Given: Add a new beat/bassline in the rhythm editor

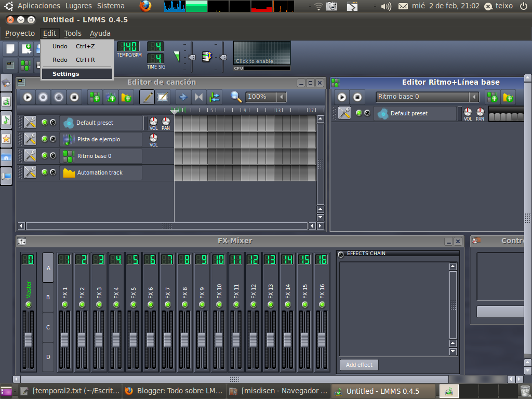Looking at the screenshot, I should point(492,97).
